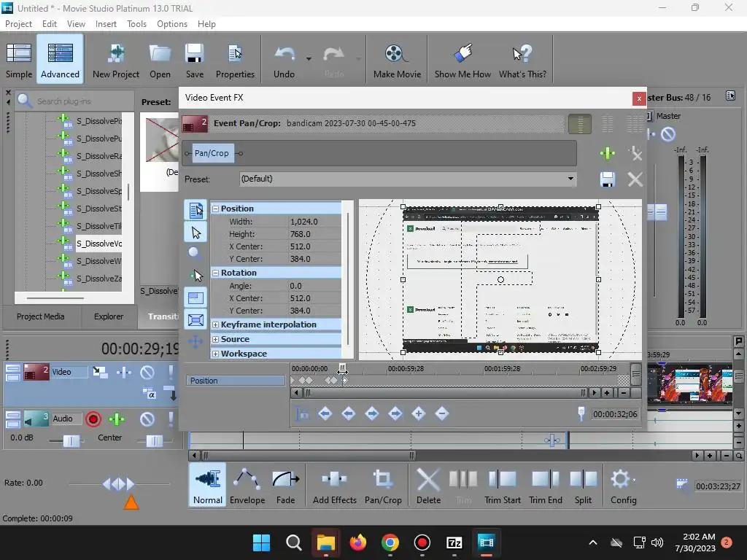Select the Zoom Edit magnifier tool
The height and width of the screenshot is (560, 747).
coord(196,253)
